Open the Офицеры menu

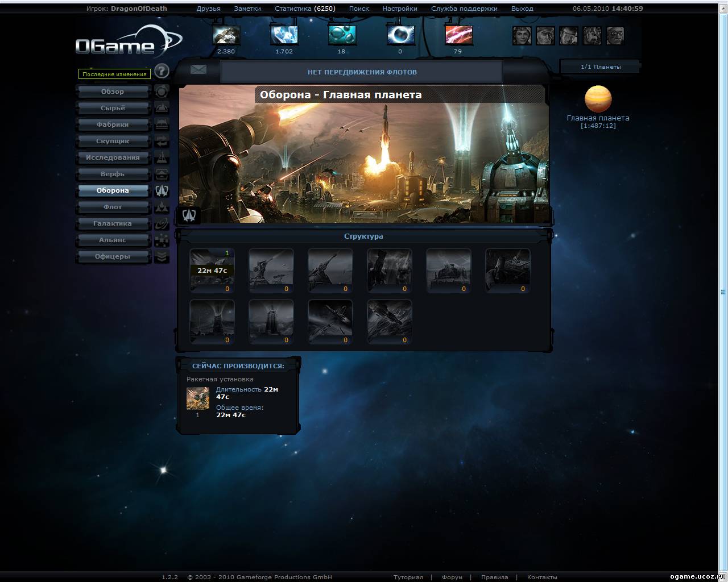(x=113, y=256)
